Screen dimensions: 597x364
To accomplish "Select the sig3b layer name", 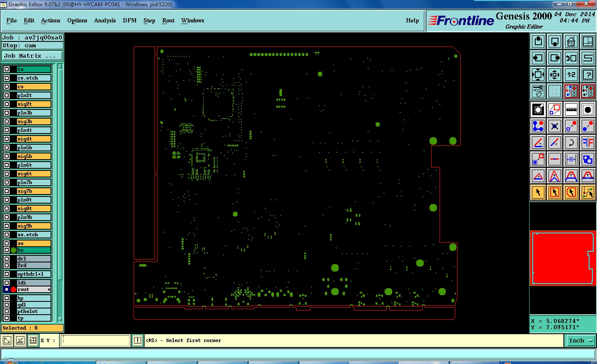I will (34, 121).
